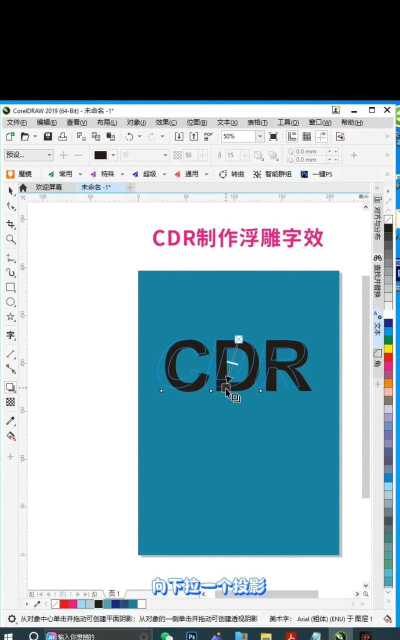Click the Save disk icon
Screen dimensions: 400x640
pyautogui.click(x=48, y=136)
